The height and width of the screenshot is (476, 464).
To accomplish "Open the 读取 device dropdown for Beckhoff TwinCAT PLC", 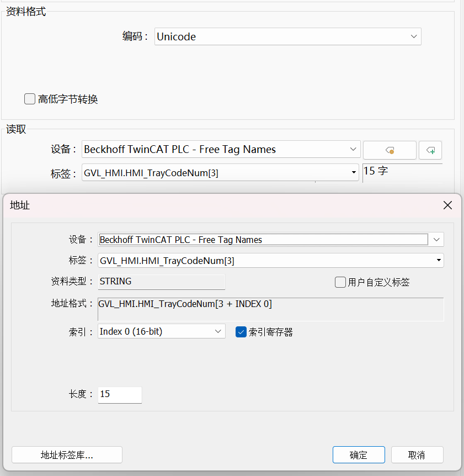I will 353,149.
